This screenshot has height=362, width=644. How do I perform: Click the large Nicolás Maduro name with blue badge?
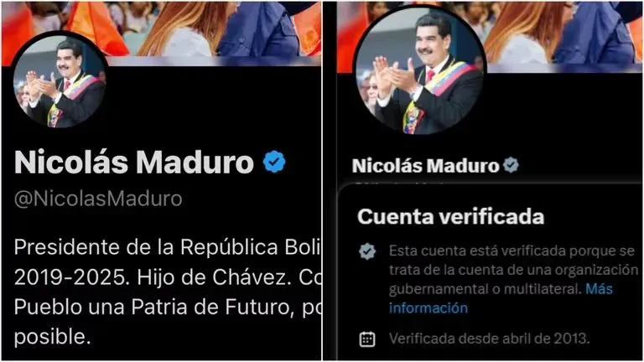[x=134, y=162]
